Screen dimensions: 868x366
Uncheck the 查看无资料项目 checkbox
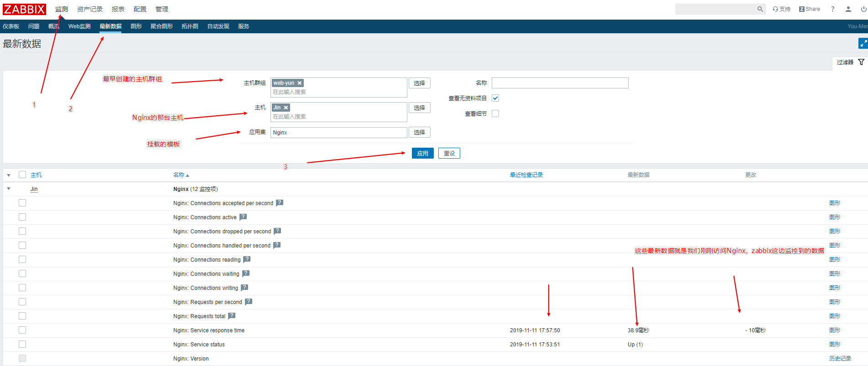[x=495, y=98]
